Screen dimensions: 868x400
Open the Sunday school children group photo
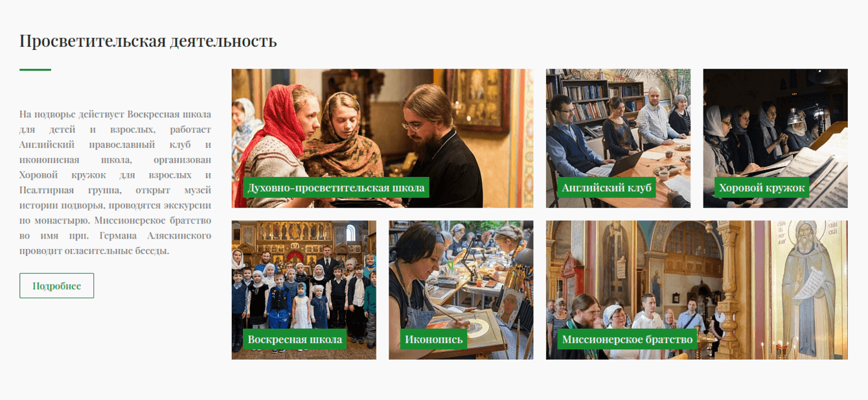pyautogui.click(x=304, y=290)
